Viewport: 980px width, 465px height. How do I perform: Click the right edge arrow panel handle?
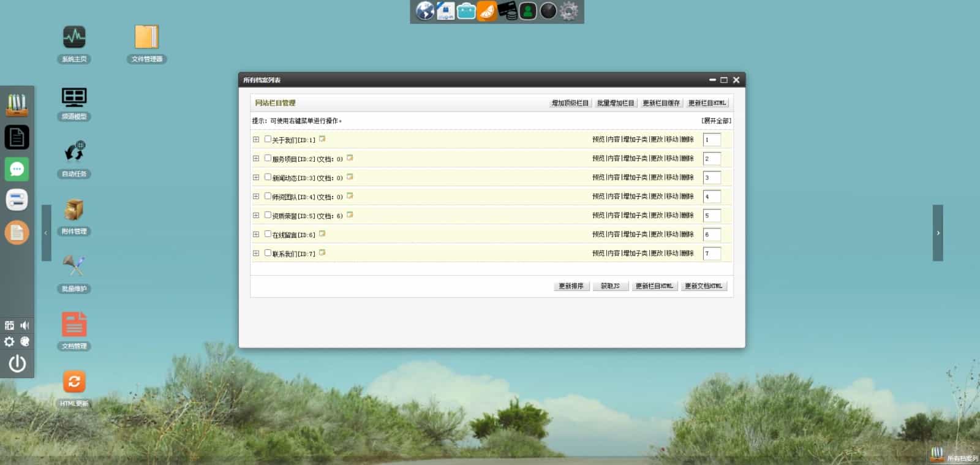tap(938, 233)
